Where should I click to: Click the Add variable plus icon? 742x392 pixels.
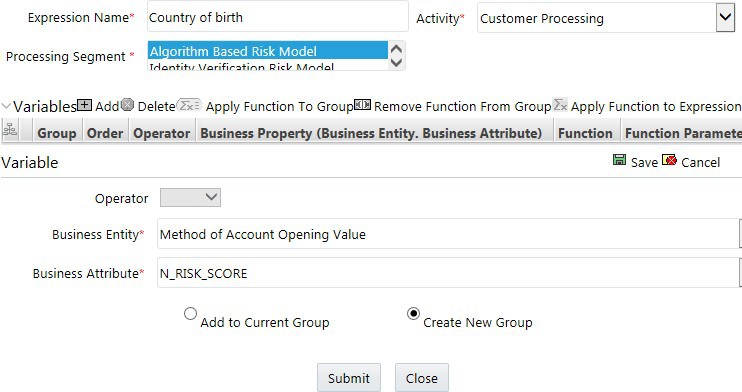click(84, 105)
